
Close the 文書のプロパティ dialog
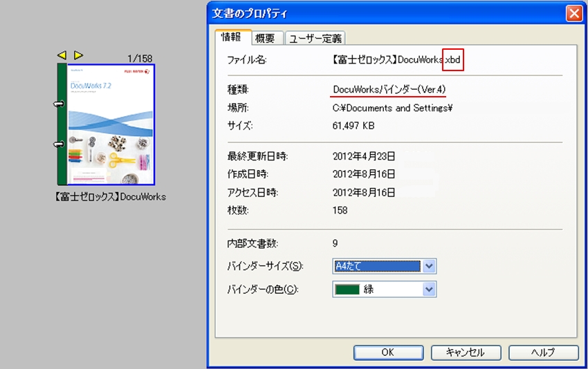tap(573, 14)
